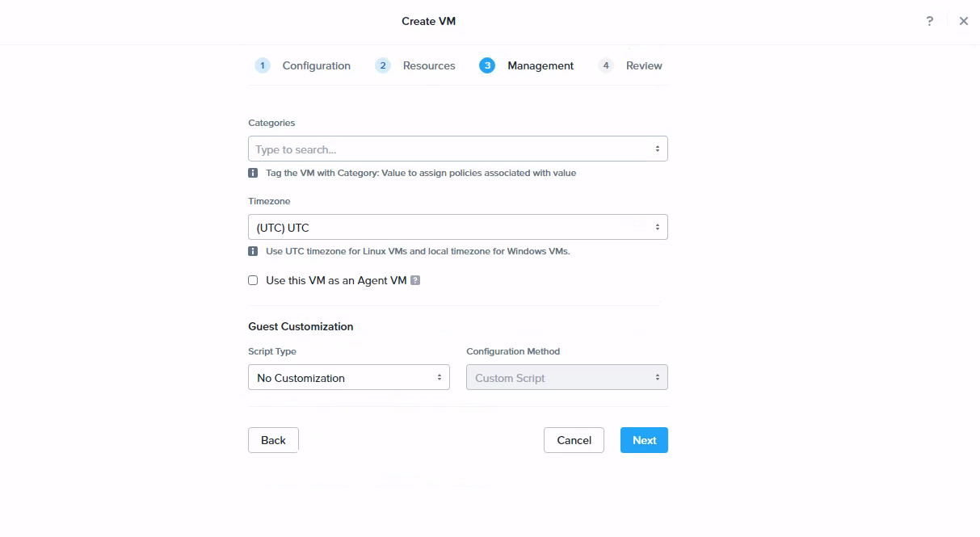This screenshot has height=537, width=980.
Task: Click the Cancel button
Action: tap(574, 440)
